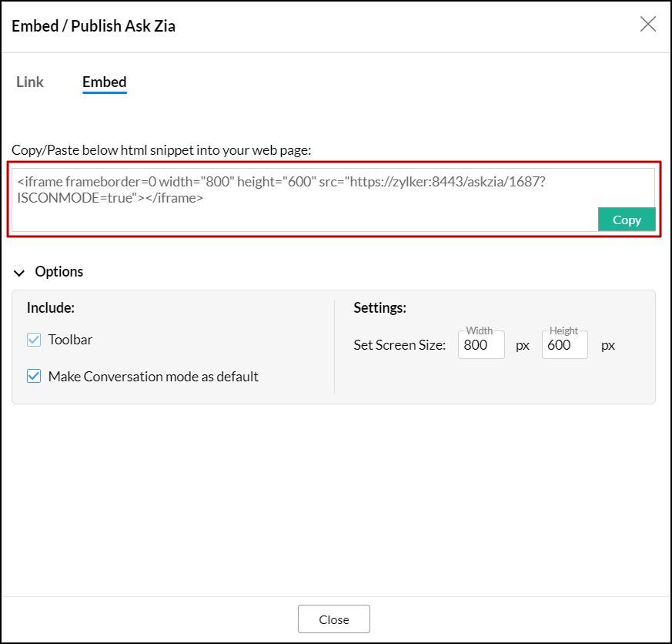This screenshot has width=672, height=644.
Task: Click the Make Conversation mode label text
Action: [153, 377]
